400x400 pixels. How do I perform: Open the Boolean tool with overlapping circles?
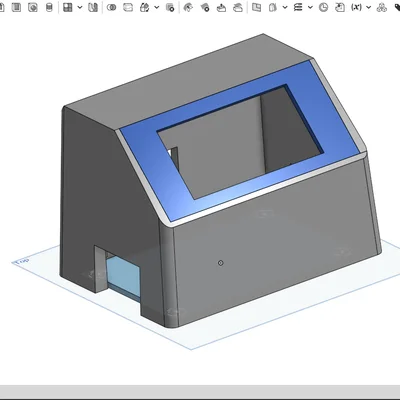click(112, 7)
